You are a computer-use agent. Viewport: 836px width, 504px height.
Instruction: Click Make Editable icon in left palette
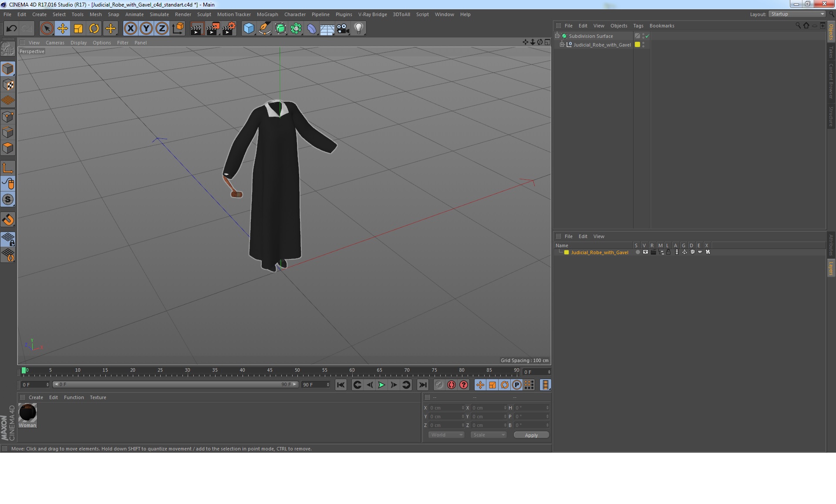8,49
